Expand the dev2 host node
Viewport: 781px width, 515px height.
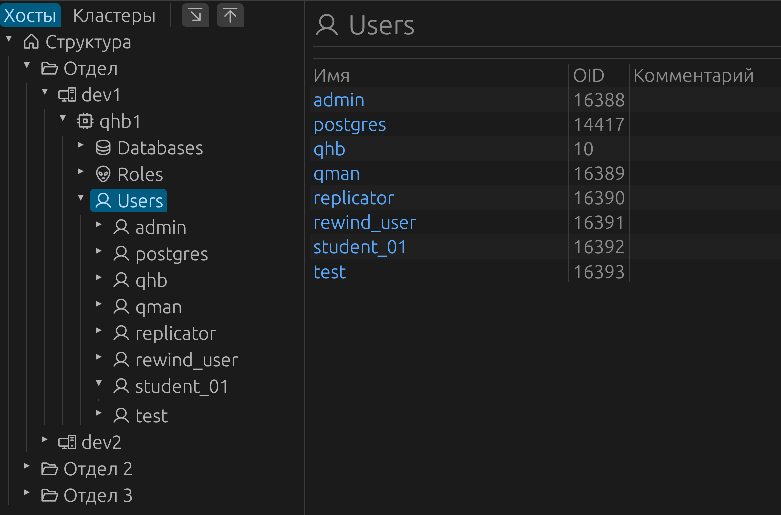point(45,440)
